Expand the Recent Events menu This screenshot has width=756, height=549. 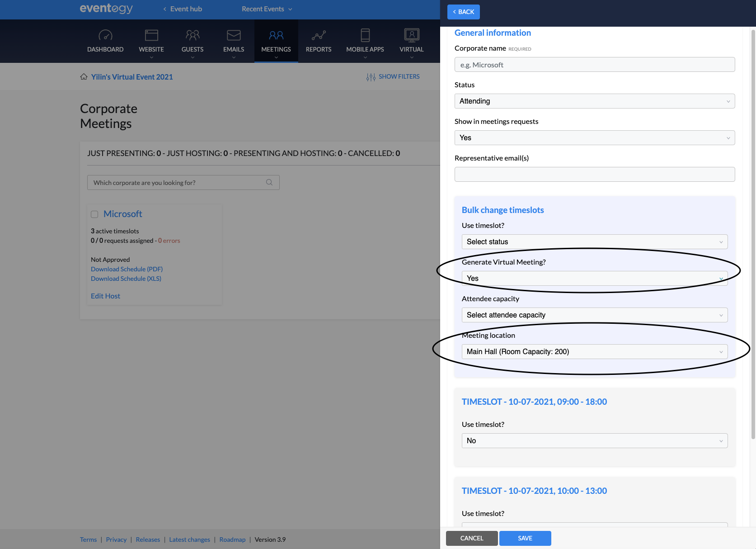coord(267,9)
